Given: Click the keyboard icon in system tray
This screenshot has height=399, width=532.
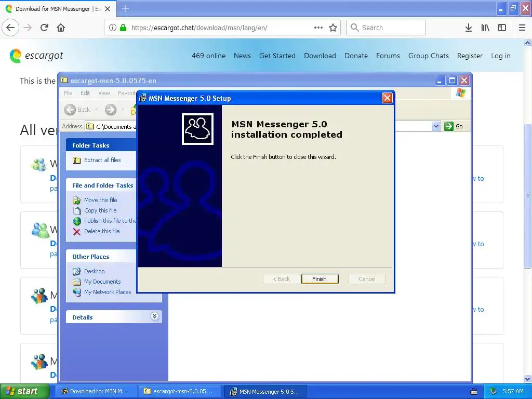Looking at the screenshot, I should [474, 392].
